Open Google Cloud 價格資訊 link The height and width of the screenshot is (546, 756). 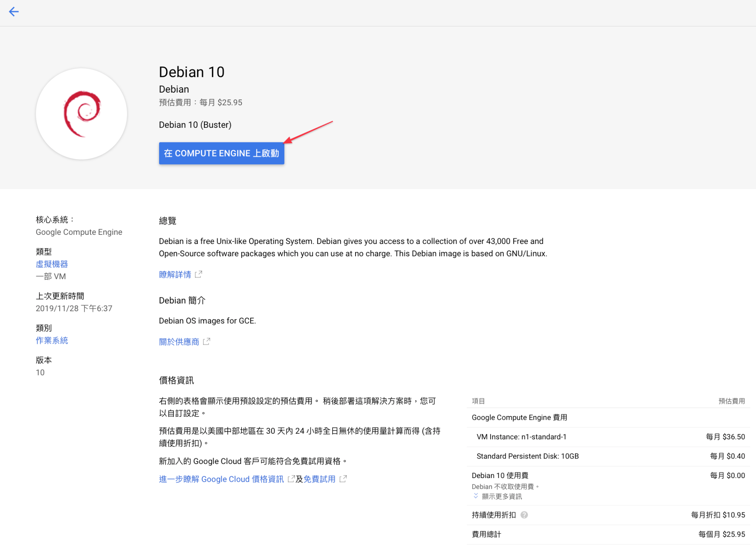[x=221, y=479]
